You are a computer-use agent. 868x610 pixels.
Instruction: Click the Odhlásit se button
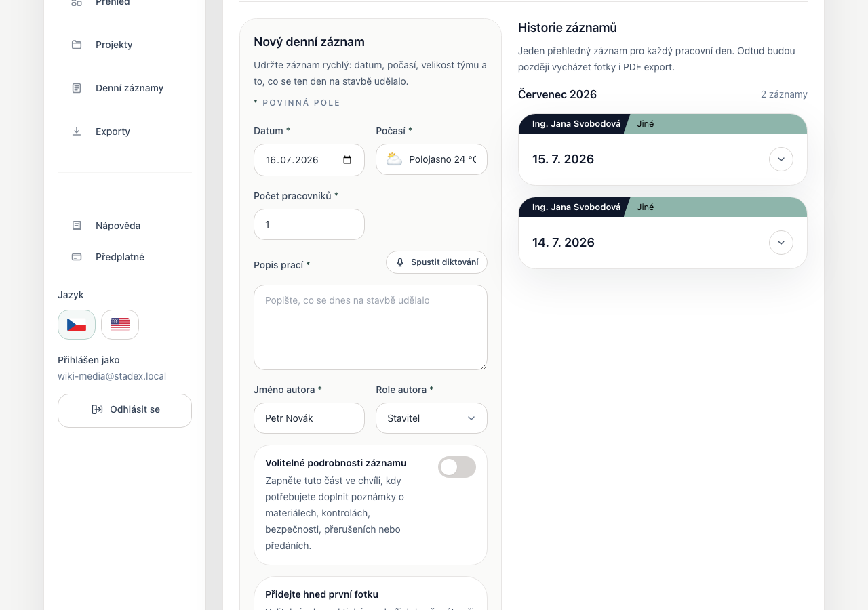coord(125,411)
